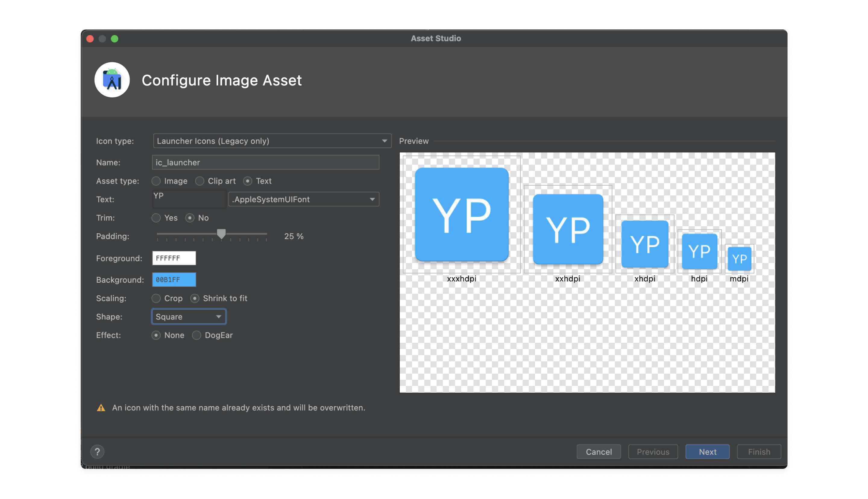Click the Android Studio logo icon
This screenshot has height=499, width=868.
112,80
